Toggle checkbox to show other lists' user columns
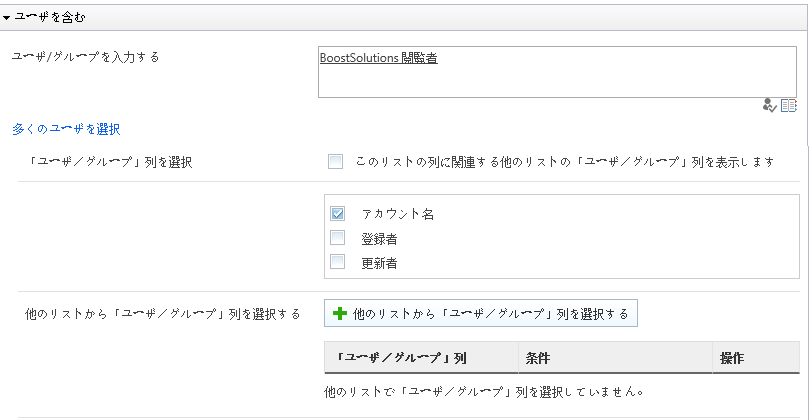Screen dimensions: 809x420 pos(335,161)
